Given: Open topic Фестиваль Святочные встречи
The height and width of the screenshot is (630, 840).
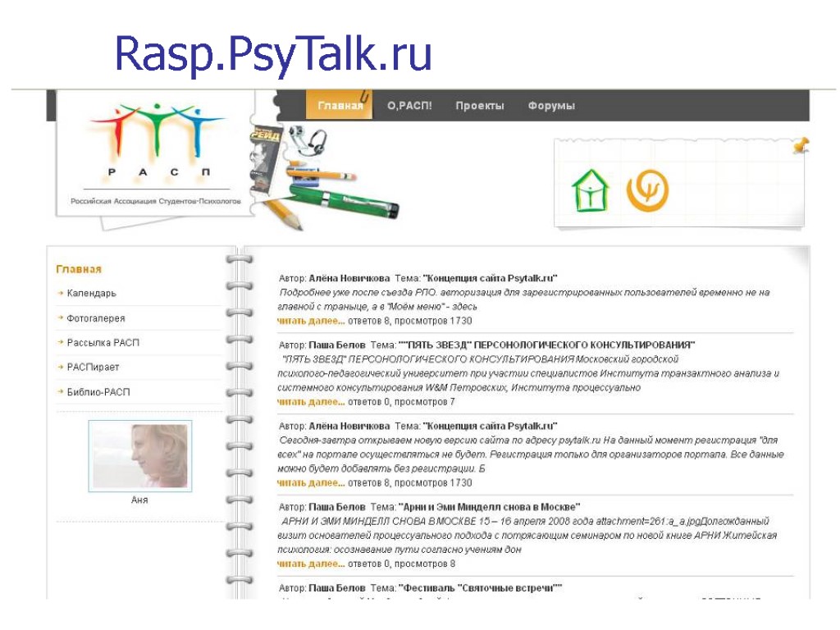Looking at the screenshot, I should click(x=481, y=587).
